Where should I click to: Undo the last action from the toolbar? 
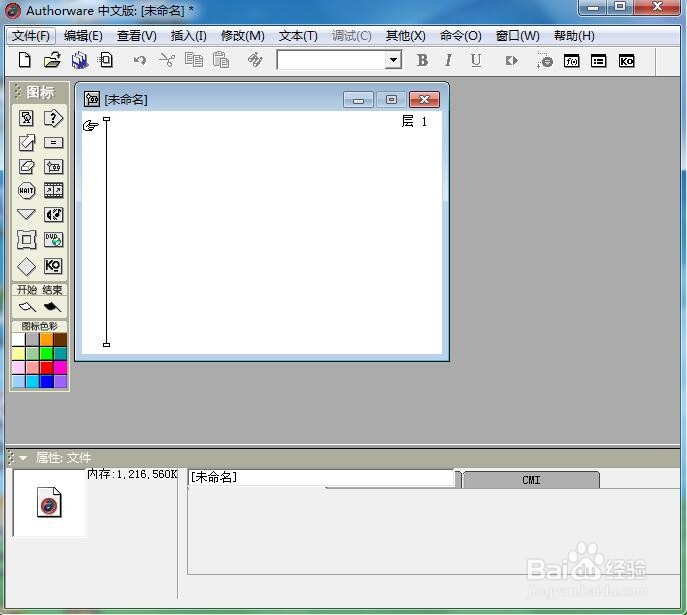click(140, 60)
